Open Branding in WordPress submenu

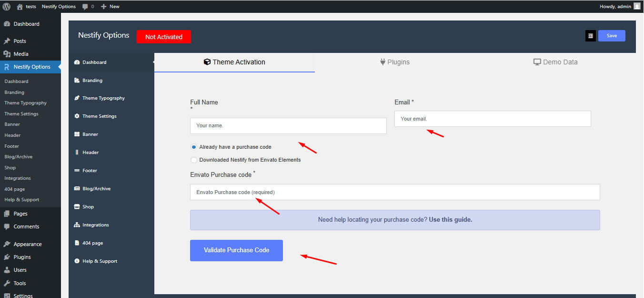pos(14,92)
